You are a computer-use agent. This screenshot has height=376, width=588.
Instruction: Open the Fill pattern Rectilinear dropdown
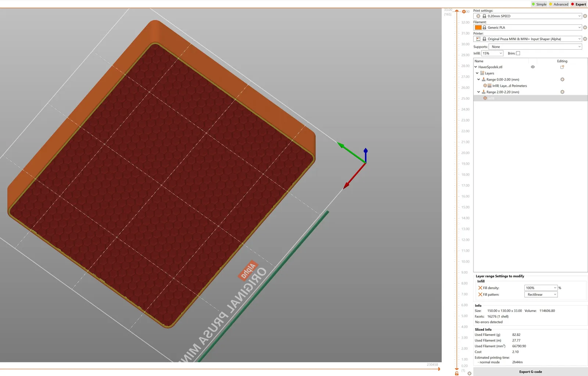(541, 295)
